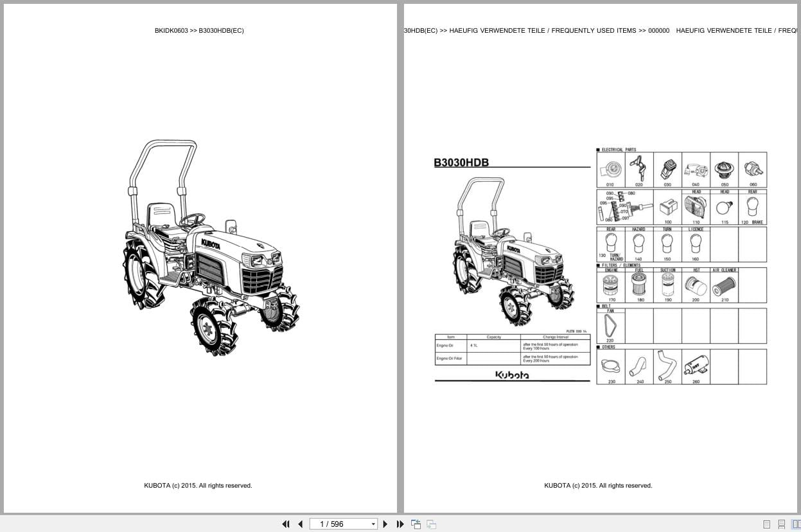Click the 'FAN' belt label

[x=610, y=311]
